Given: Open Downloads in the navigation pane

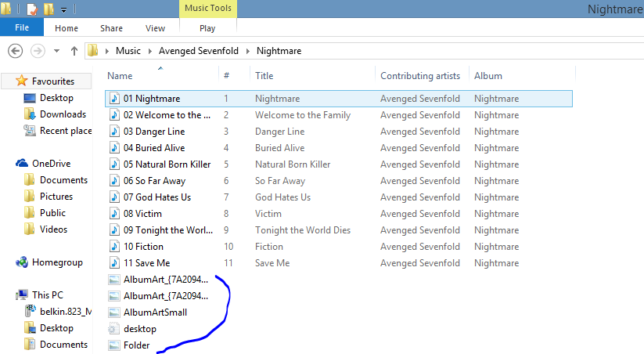Looking at the screenshot, I should [x=63, y=114].
